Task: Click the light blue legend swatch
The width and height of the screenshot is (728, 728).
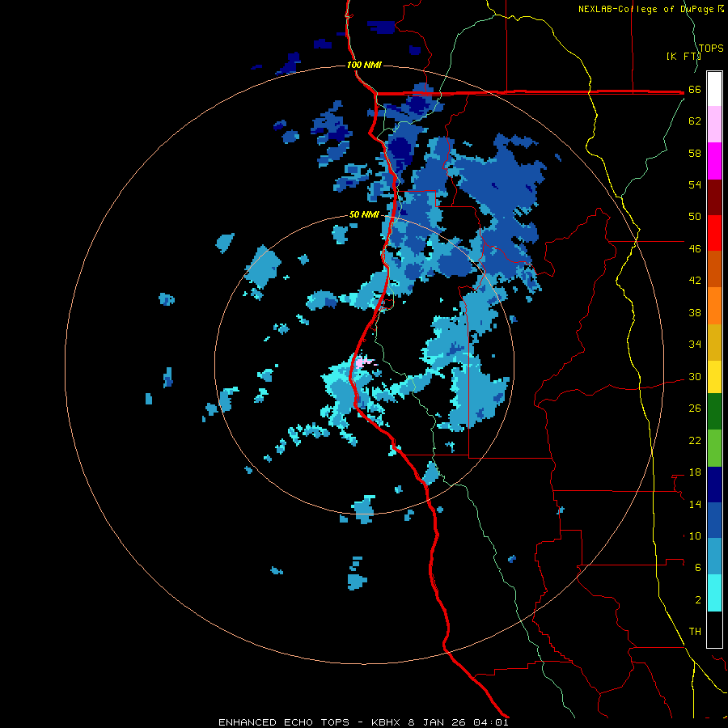Action: pos(714,557)
